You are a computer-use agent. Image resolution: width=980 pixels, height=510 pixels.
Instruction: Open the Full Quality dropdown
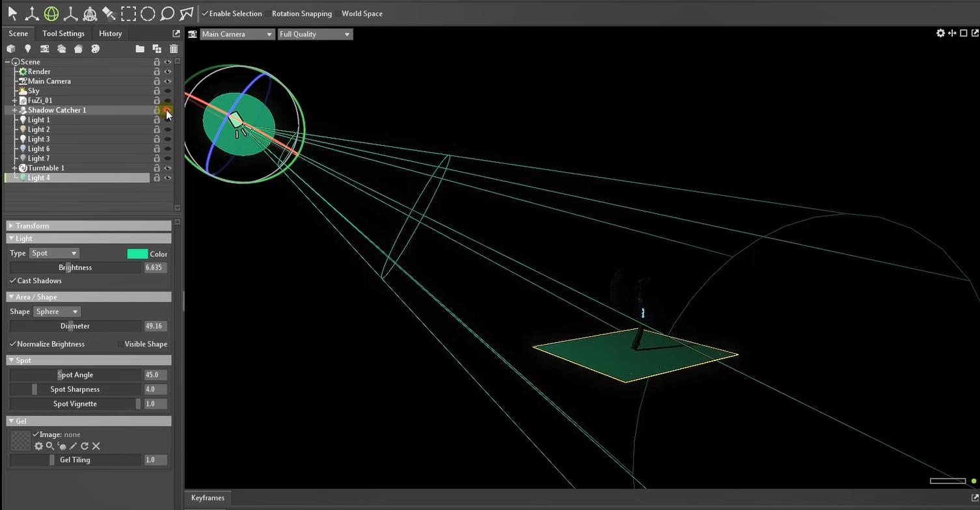[315, 34]
